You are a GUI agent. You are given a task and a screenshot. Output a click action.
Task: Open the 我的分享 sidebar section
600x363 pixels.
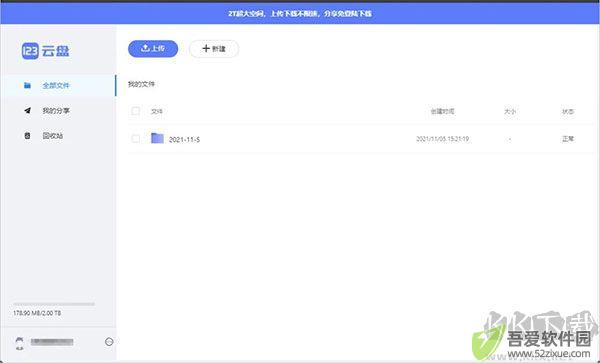click(56, 111)
